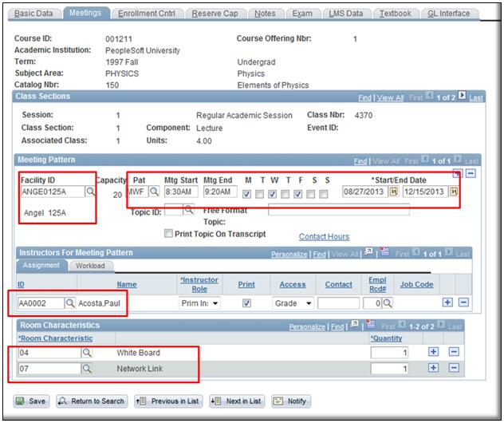Open the White Board room characteristic lookup
This screenshot has height=423, width=504.
coord(87,353)
